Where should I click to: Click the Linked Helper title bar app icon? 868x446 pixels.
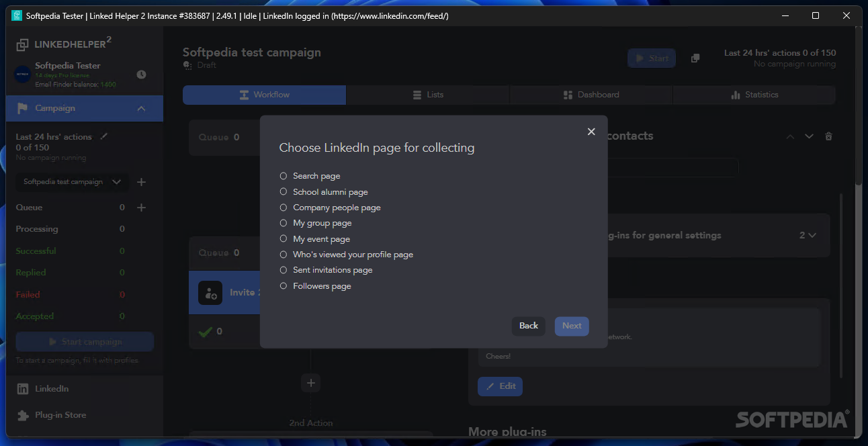click(17, 15)
